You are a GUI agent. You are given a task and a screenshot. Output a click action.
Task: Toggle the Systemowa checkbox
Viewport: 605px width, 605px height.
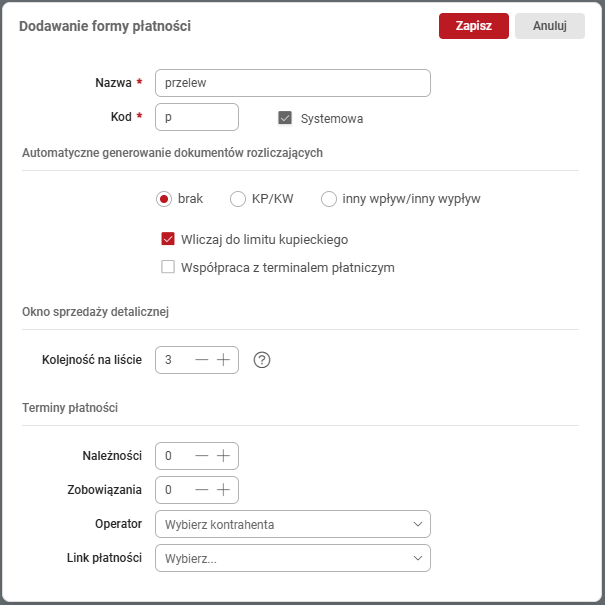pyautogui.click(x=285, y=118)
